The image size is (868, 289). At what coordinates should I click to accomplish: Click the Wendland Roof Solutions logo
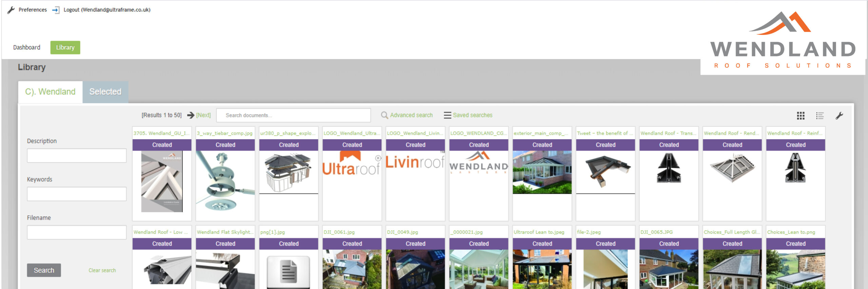click(x=783, y=40)
